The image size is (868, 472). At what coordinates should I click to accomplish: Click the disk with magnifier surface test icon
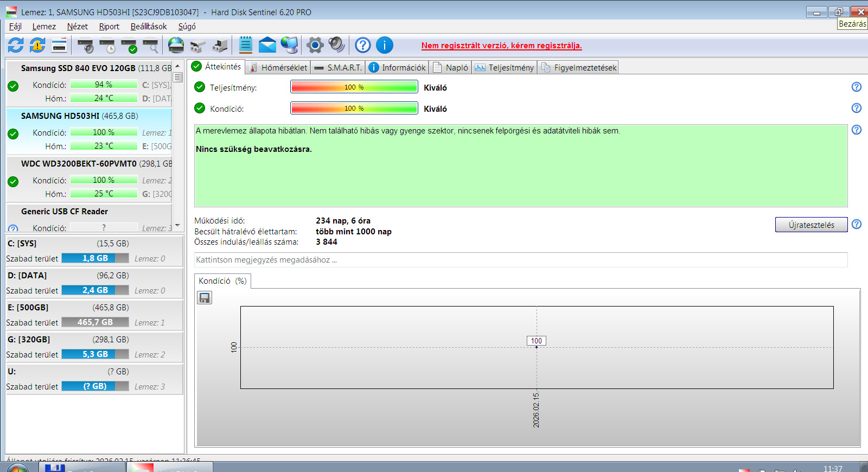150,46
